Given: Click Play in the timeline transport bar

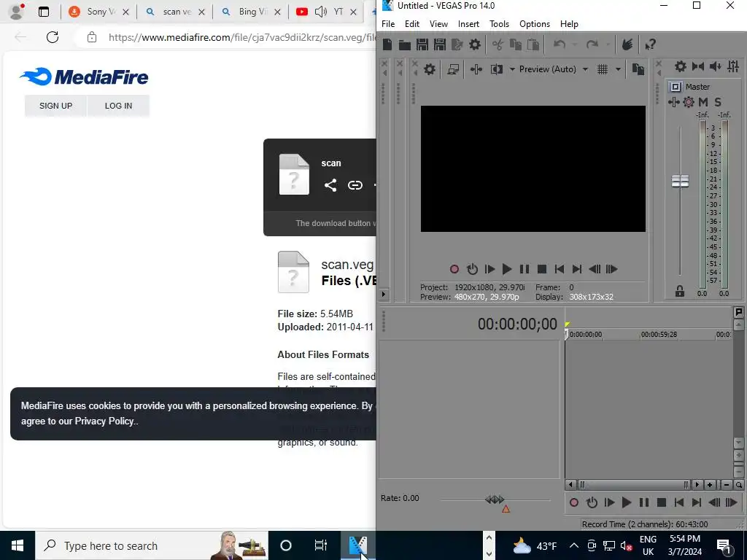Looking at the screenshot, I should tap(627, 503).
